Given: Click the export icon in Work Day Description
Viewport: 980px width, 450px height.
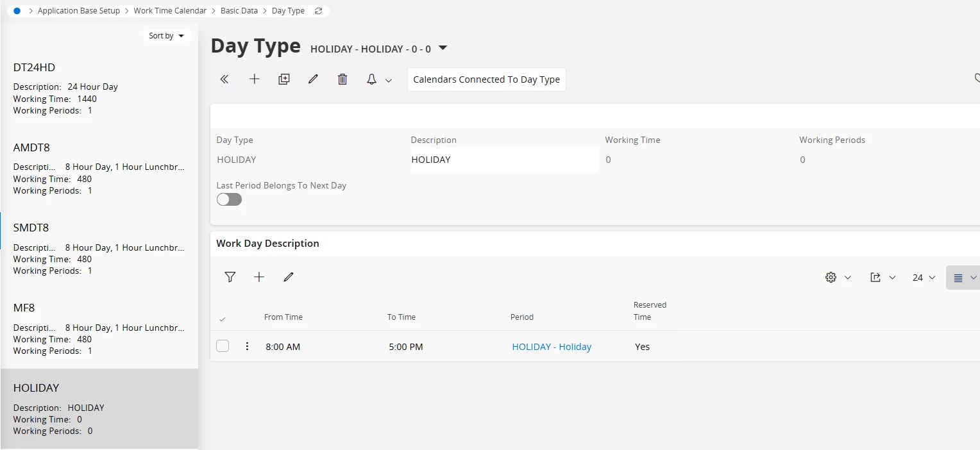Looking at the screenshot, I should point(875,278).
